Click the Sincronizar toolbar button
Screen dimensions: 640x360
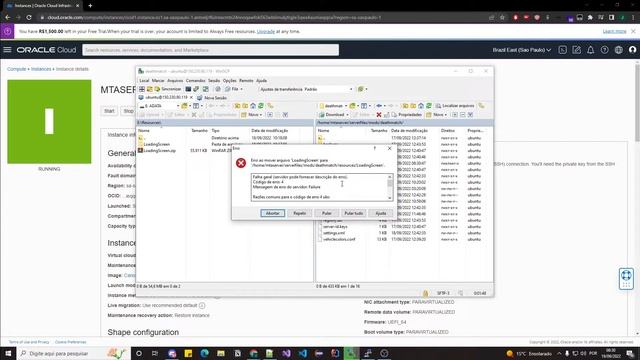(167, 89)
